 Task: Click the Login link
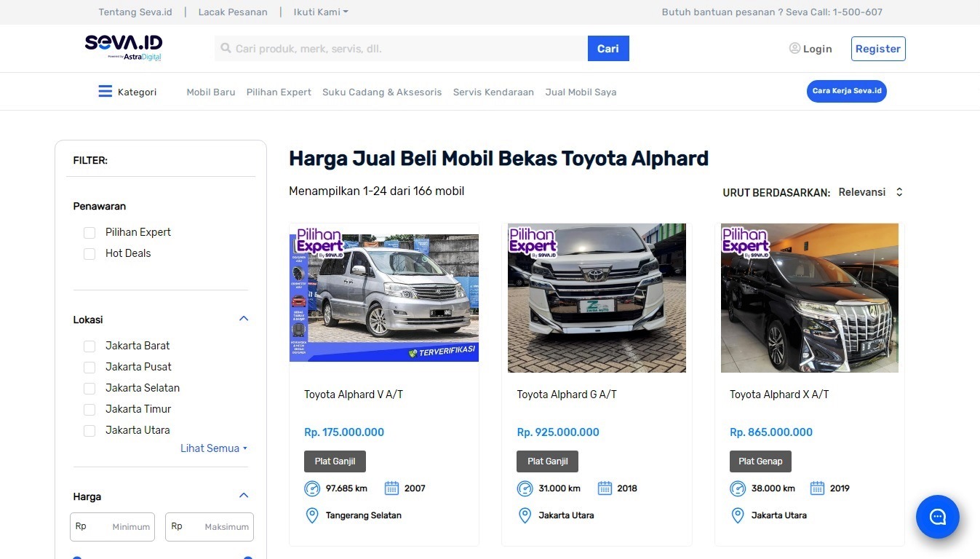coord(817,49)
